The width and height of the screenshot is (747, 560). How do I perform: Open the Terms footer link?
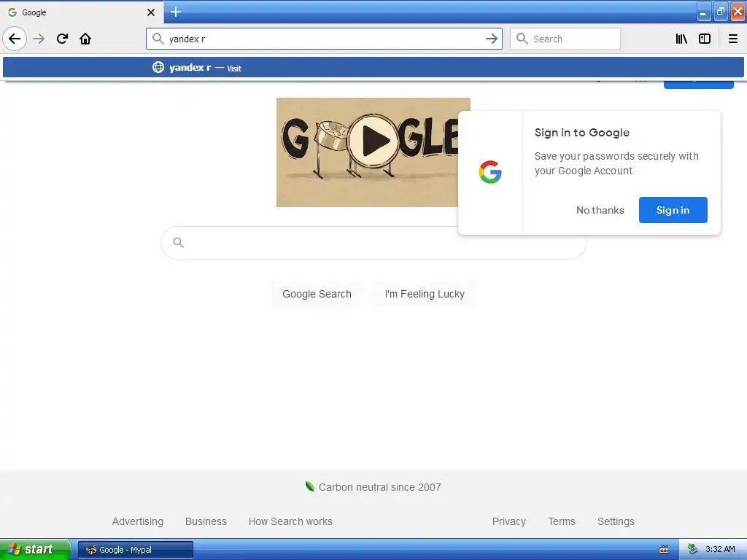(562, 521)
